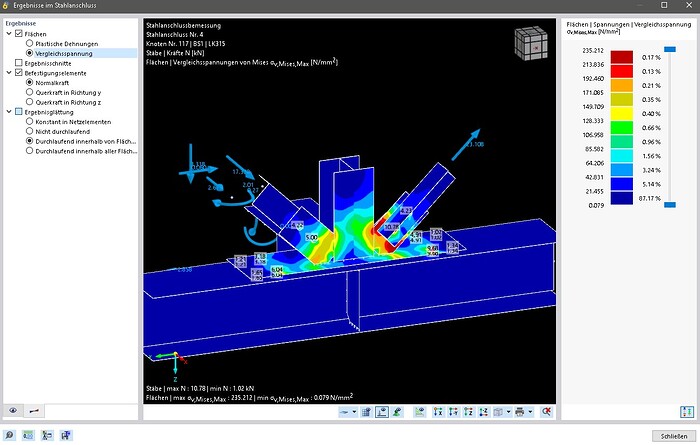700x445 pixels.
Task: Click the search icon at bottom left
Action: tap(11, 435)
